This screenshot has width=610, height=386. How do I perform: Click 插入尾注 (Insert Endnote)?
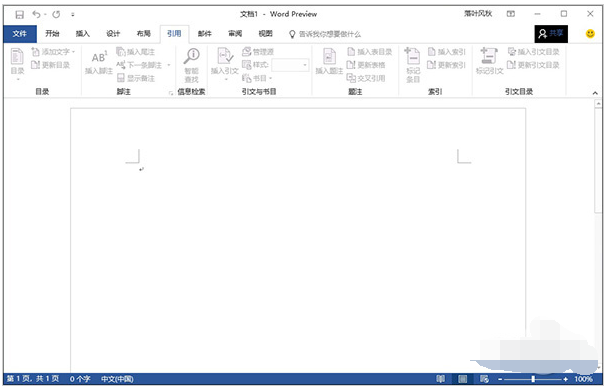tap(135, 52)
